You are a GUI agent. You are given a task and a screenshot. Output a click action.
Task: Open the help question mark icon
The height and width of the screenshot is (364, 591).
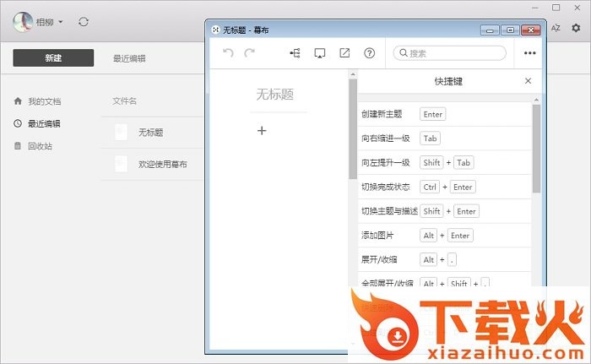click(x=370, y=53)
